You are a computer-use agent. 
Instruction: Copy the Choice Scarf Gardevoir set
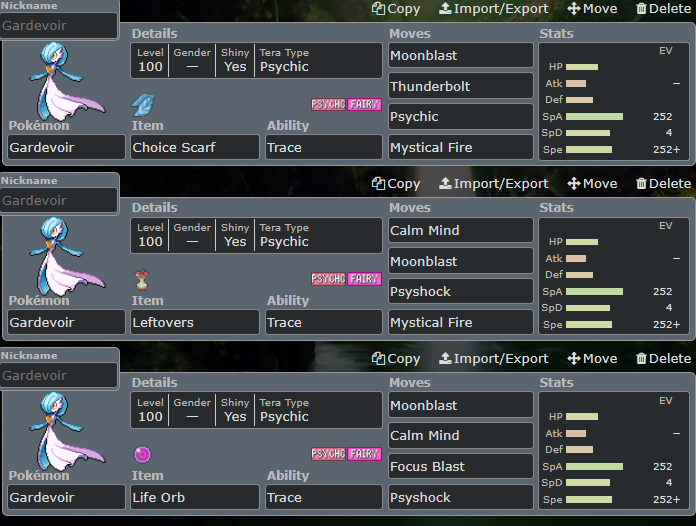click(395, 8)
